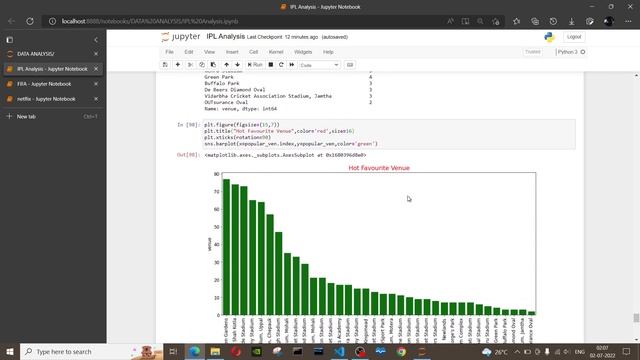This screenshot has height=360, width=640.
Task: Open File Explorer from taskbar
Action: click(x=215, y=351)
